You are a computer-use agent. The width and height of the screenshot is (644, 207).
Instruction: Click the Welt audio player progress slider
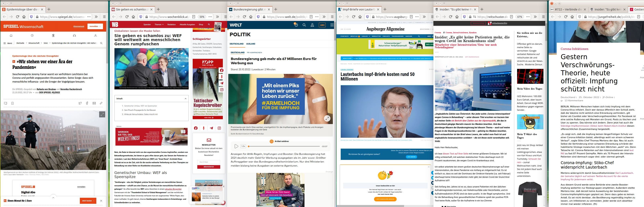(x=284, y=146)
